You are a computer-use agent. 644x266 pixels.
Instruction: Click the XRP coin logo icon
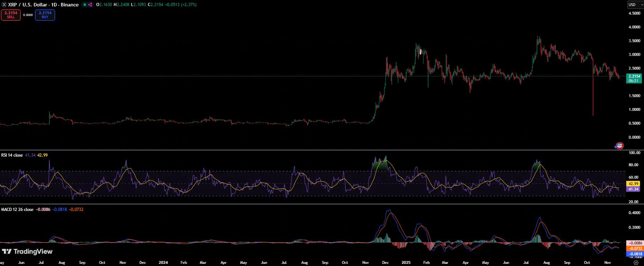(x=4, y=5)
